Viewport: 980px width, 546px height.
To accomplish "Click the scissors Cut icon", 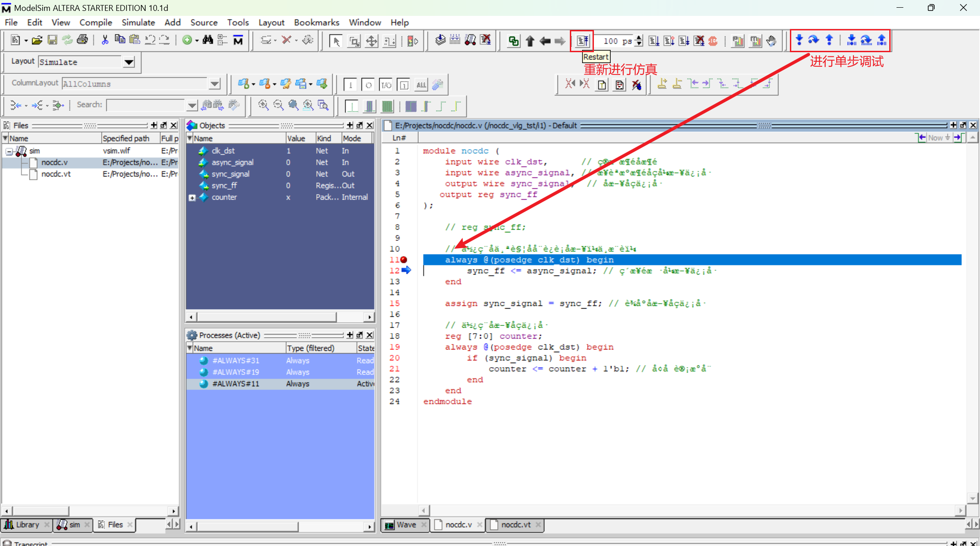I will pyautogui.click(x=105, y=40).
